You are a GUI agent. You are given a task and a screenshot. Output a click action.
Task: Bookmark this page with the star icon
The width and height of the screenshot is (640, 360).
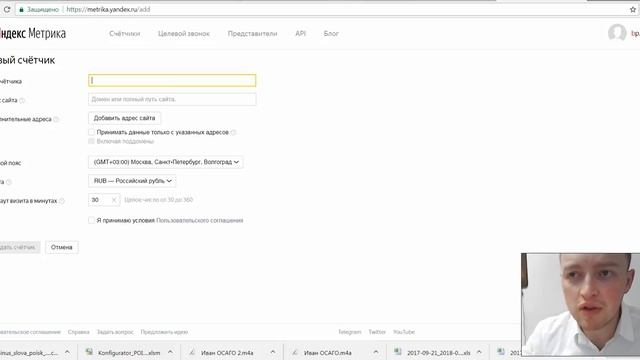click(x=633, y=9)
